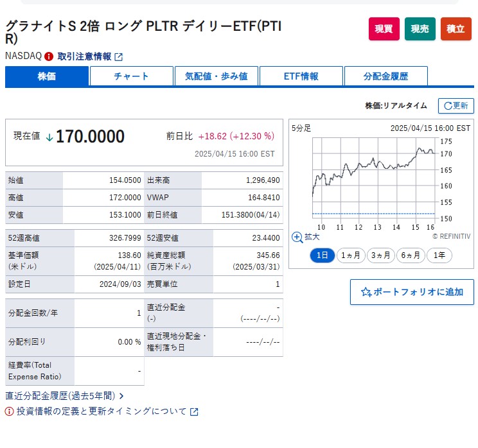Viewport: 478px width, 448px height.
Task: Click the 拡大 chart enlarge link
Action: click(312, 237)
